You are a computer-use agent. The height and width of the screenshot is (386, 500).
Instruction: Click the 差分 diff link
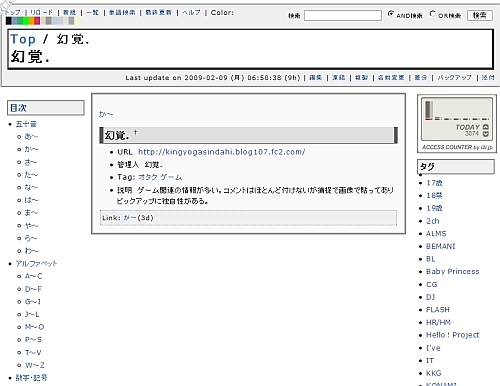[421, 77]
